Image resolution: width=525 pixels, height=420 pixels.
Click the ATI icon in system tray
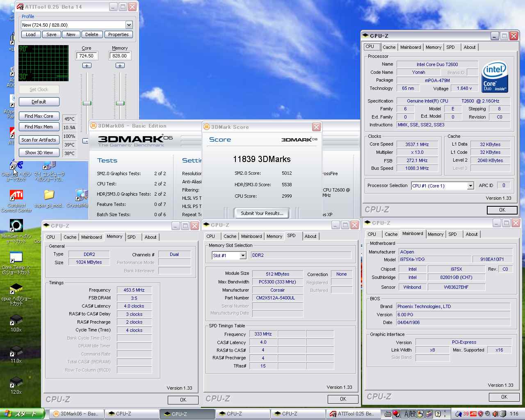click(473, 414)
